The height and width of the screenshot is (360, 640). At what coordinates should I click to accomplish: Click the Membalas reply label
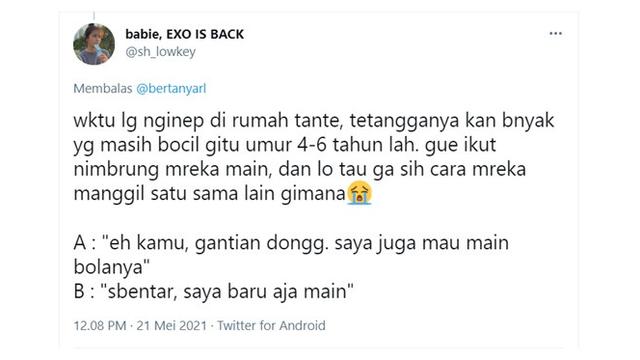pos(103,89)
